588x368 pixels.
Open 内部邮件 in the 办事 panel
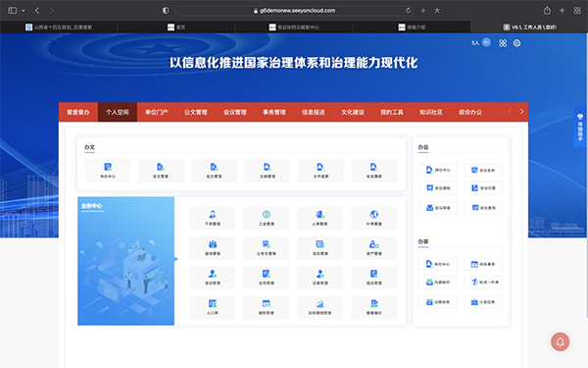tap(438, 282)
